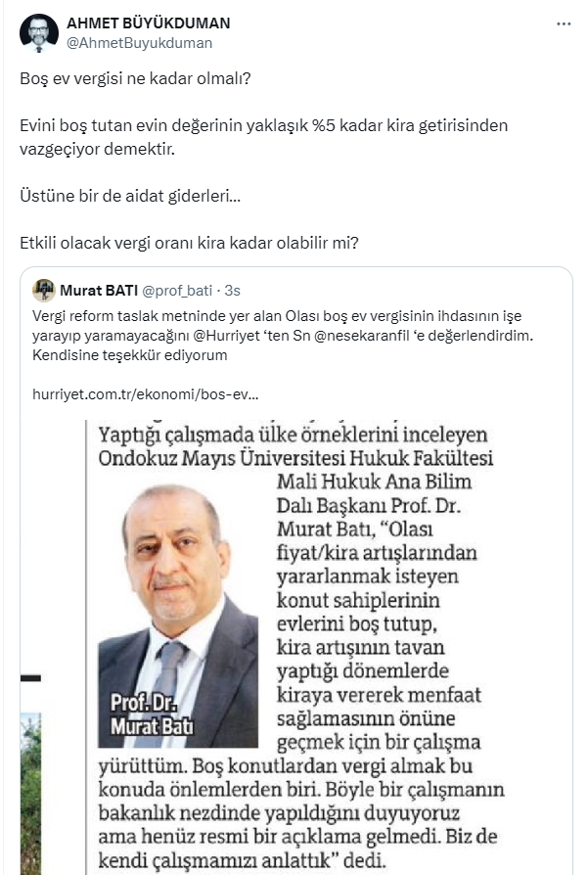
Task: Click the quoted text 'Kendisine teşekkür ediyorum'
Action: click(129, 355)
